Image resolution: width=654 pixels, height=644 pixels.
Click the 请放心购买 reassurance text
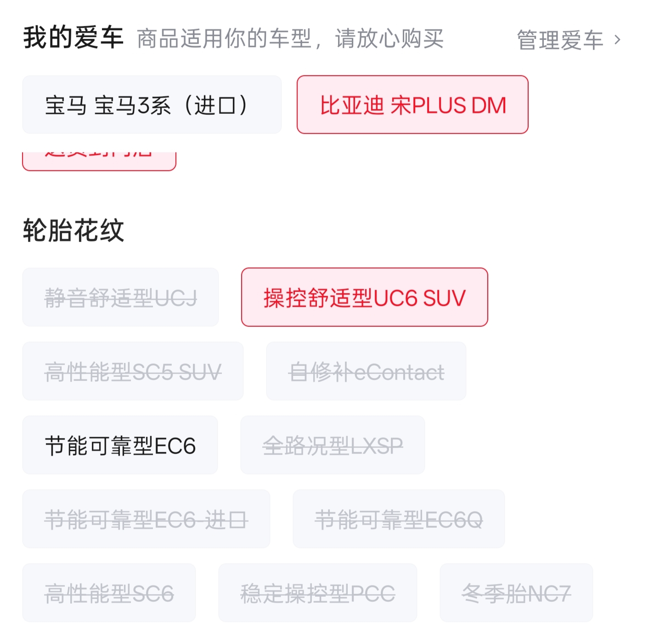[389, 39]
